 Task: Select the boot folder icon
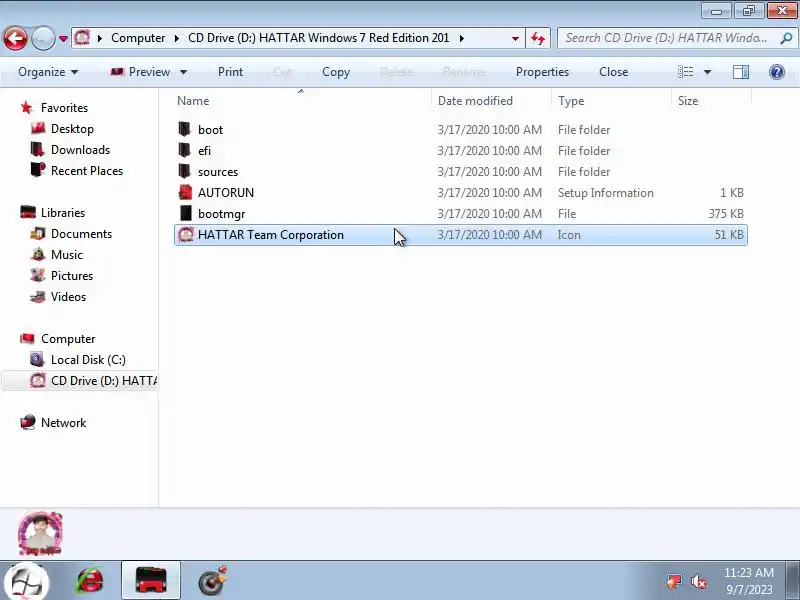click(x=185, y=129)
